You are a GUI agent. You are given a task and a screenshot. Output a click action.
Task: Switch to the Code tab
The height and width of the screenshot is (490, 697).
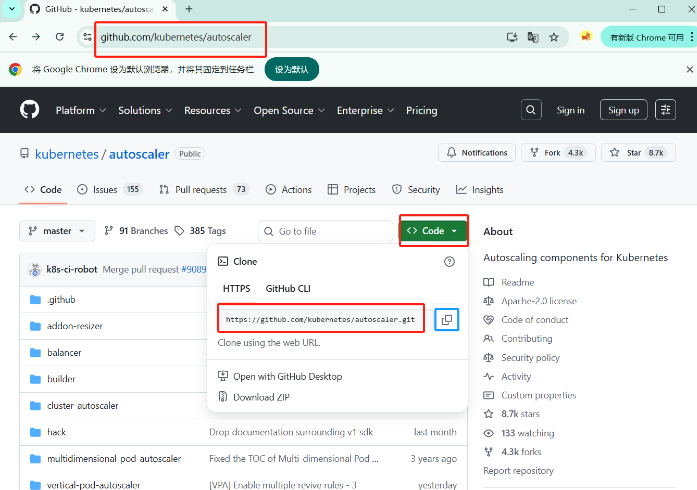pos(43,190)
